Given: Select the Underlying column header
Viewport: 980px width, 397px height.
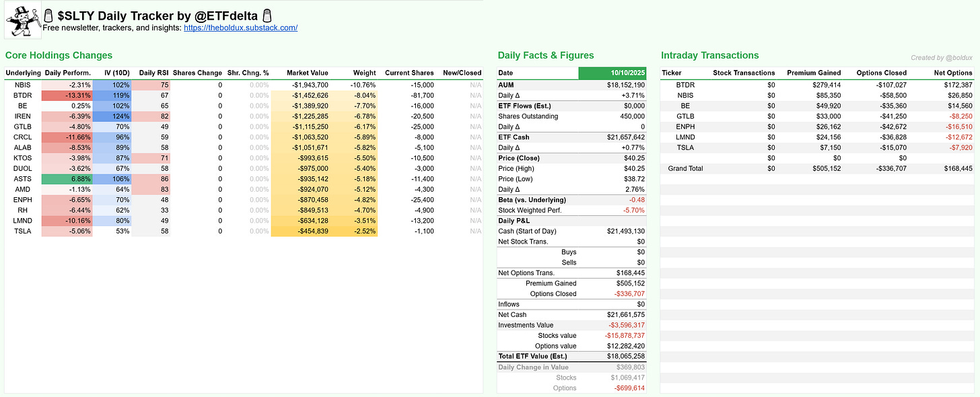Looking at the screenshot, I should coord(23,73).
